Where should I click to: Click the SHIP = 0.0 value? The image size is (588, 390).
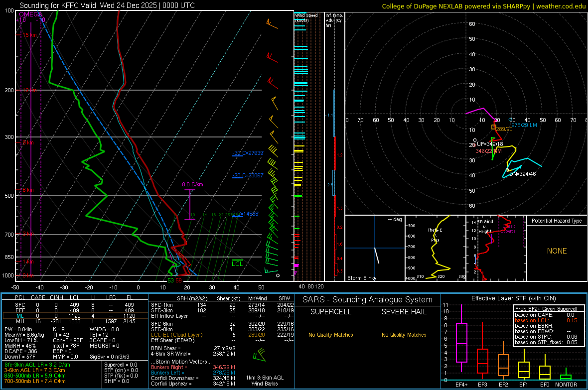click(117, 381)
